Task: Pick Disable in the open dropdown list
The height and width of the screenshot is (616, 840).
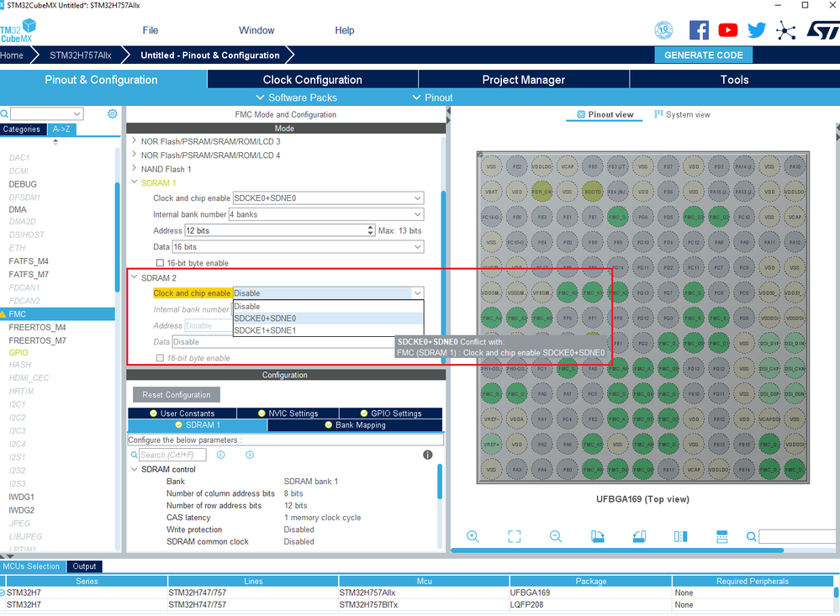Action: coord(329,307)
